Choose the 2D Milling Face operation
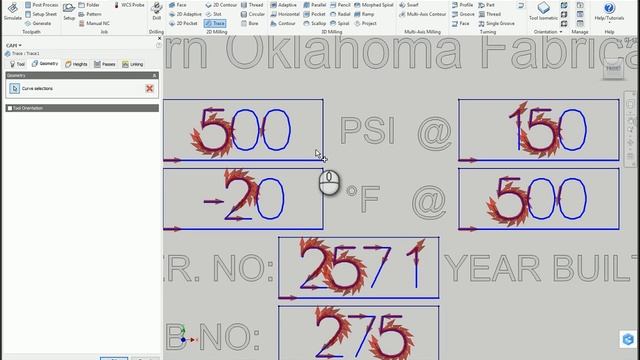Viewport: 640px width, 360px height. [x=178, y=5]
